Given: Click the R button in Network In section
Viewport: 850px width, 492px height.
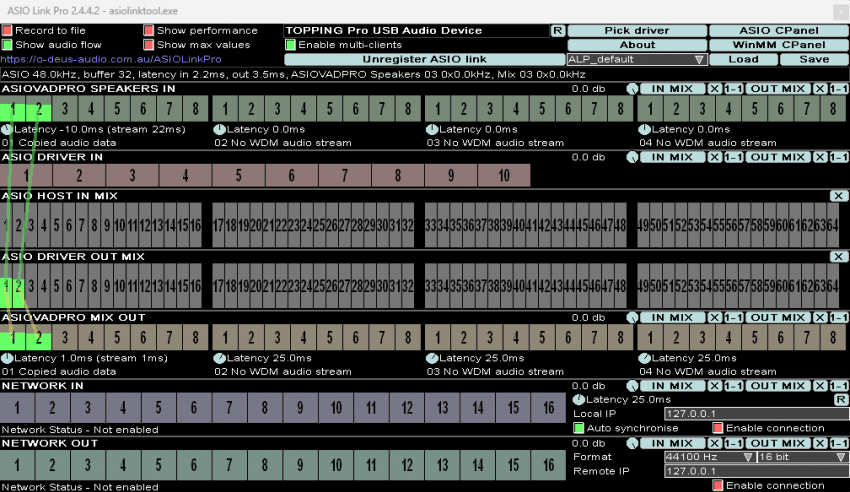Looking at the screenshot, I should (x=841, y=400).
